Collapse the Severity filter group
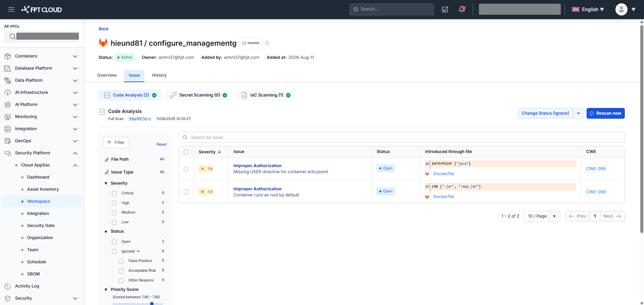644x305 pixels. [106, 184]
